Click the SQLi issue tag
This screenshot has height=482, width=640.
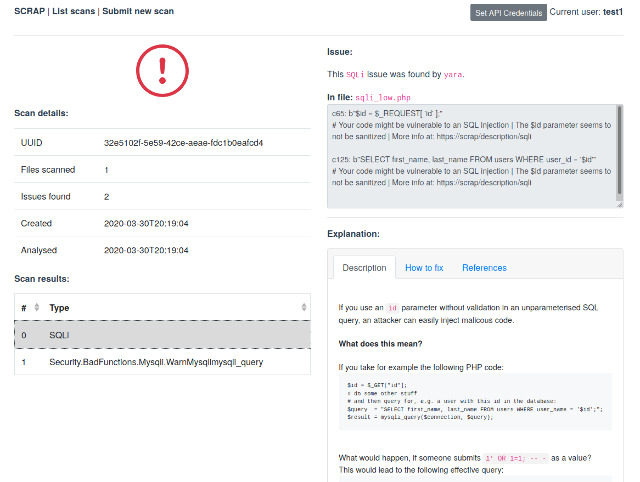(x=357, y=74)
